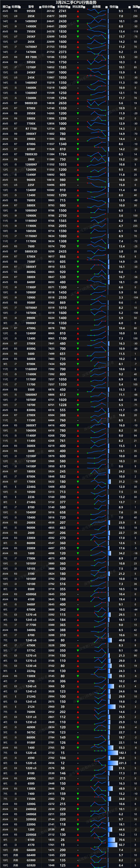Select model cell G6600
This screenshot has width=140, height=868.
point(31,850)
